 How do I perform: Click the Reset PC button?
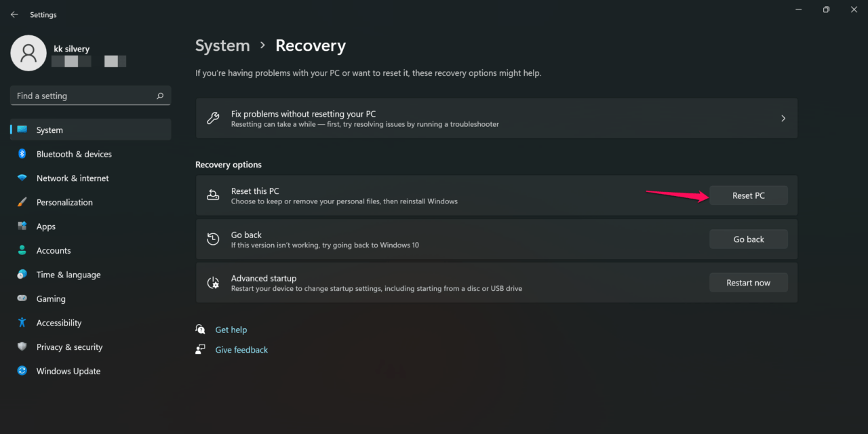(748, 195)
